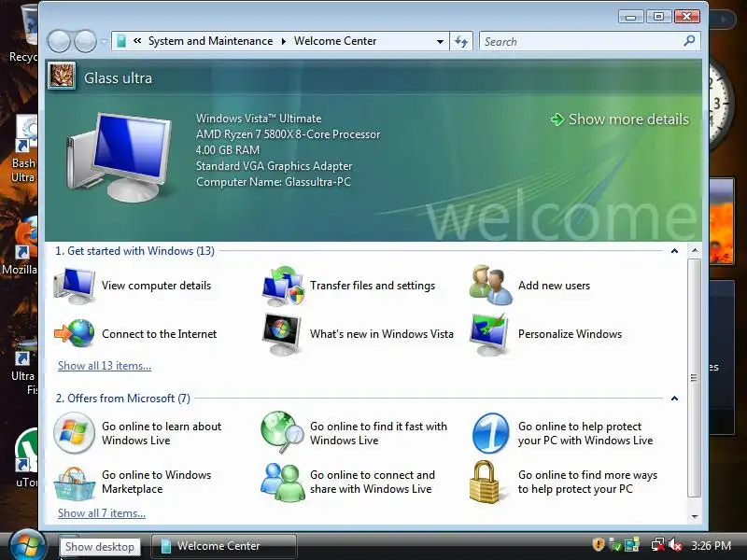
Task: Select help protect your PC Windows Live icon
Action: click(x=491, y=433)
